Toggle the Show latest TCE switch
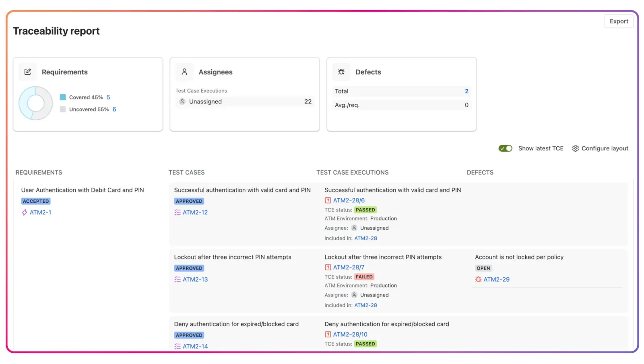The image size is (644, 364). (505, 148)
